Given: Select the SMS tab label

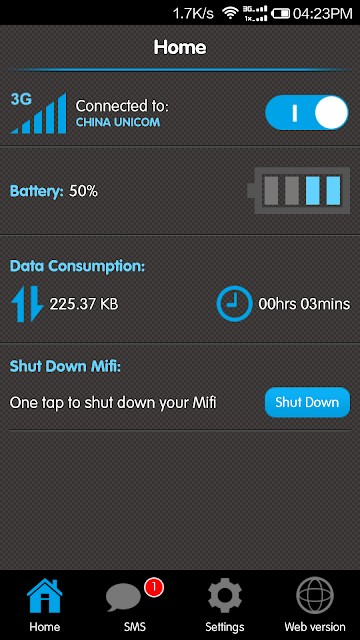Looking at the screenshot, I should 135,627.
